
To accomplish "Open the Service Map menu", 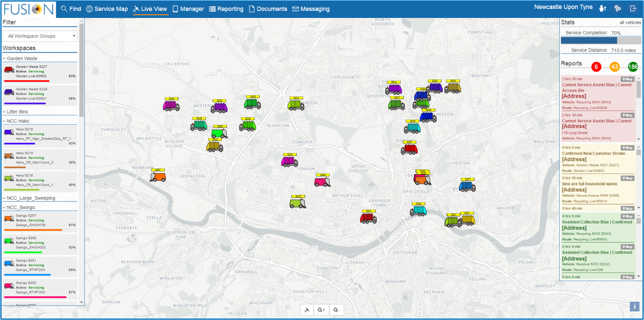I will point(107,9).
